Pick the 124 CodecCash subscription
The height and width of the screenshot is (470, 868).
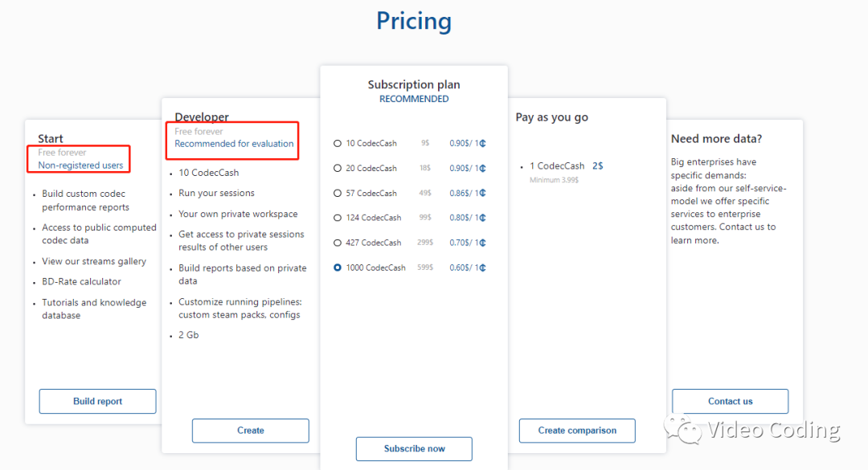coord(338,218)
